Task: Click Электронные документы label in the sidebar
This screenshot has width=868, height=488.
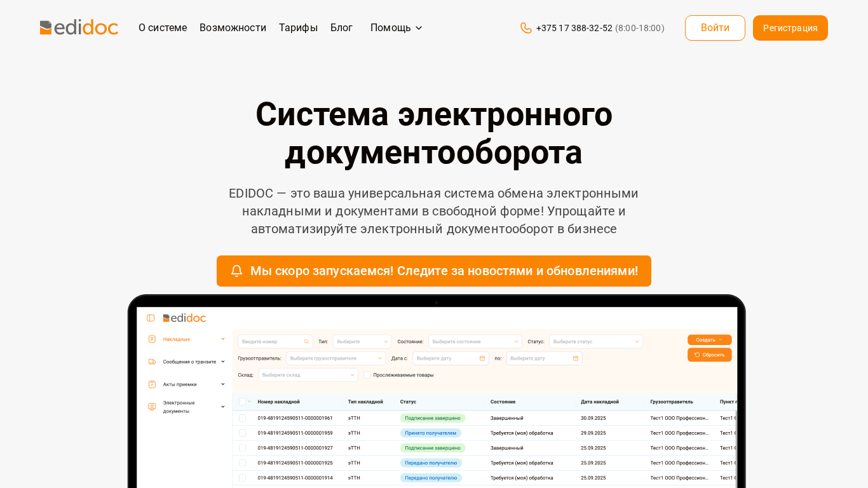Action: click(179, 407)
